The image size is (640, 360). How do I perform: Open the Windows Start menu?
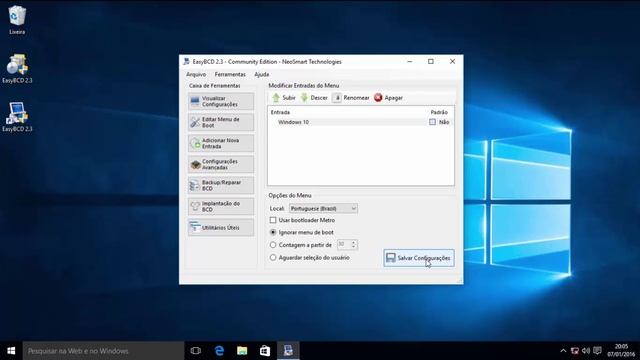pyautogui.click(x=11, y=351)
